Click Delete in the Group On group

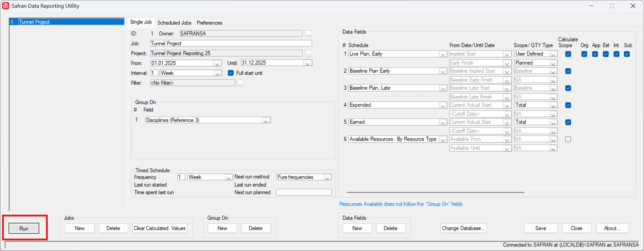point(256,228)
